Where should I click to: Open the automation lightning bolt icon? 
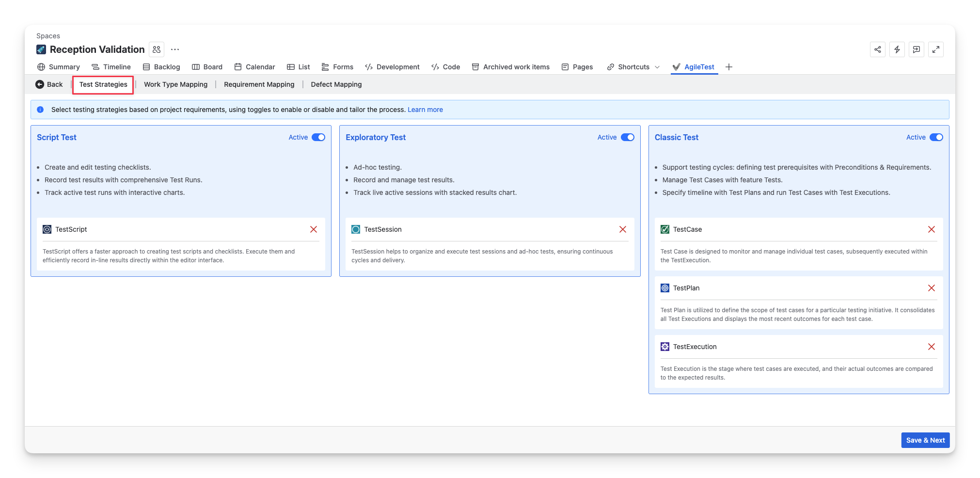(x=897, y=49)
